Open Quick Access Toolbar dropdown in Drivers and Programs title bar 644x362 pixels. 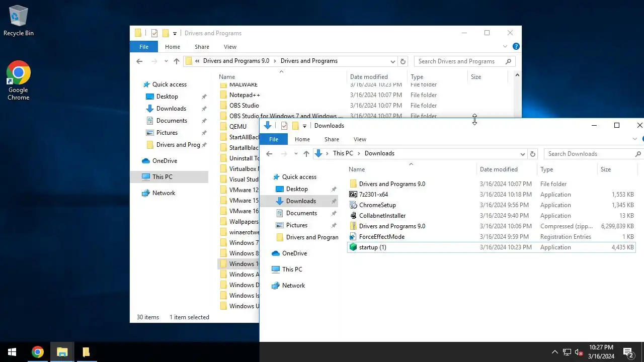coord(175,34)
